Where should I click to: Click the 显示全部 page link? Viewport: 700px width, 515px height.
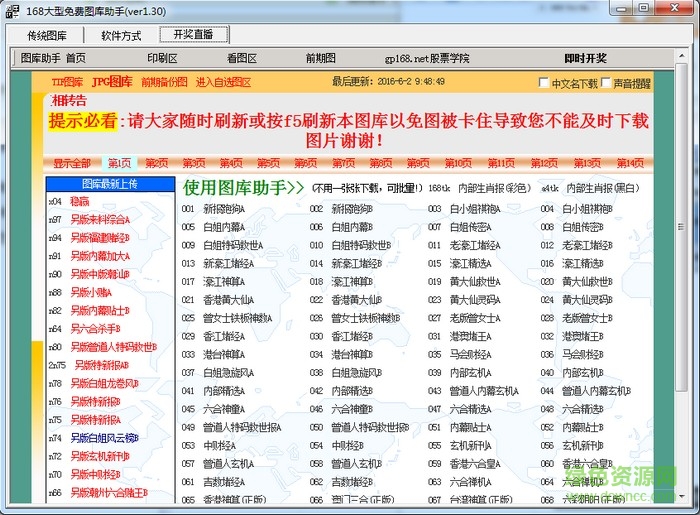72,163
